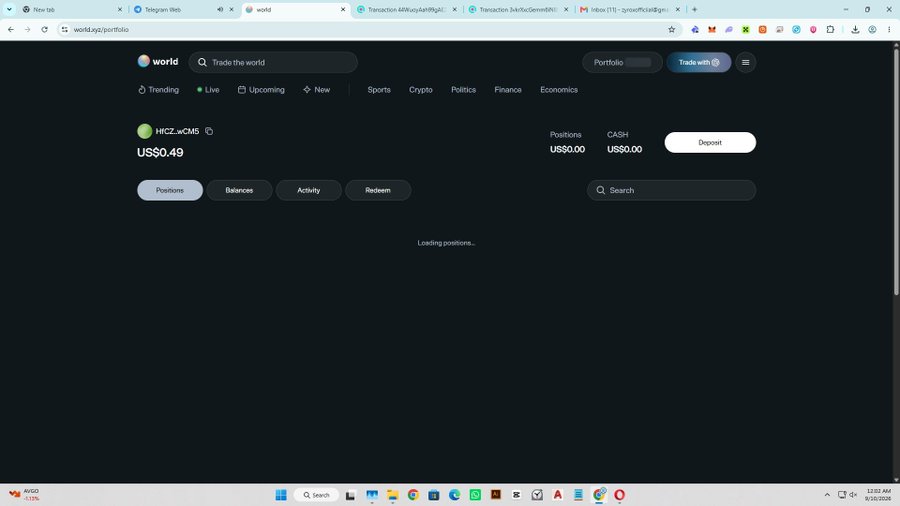Screen dimensions: 900x506
Task: Click the US$0.49 portfolio total
Action: pyautogui.click(x=160, y=153)
